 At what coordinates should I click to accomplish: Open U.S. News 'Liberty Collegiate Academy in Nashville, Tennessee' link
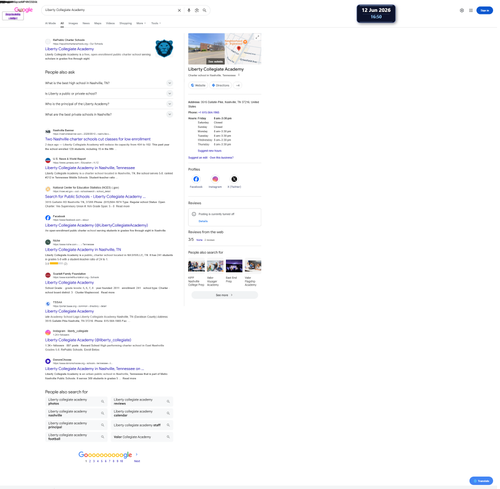90,168
